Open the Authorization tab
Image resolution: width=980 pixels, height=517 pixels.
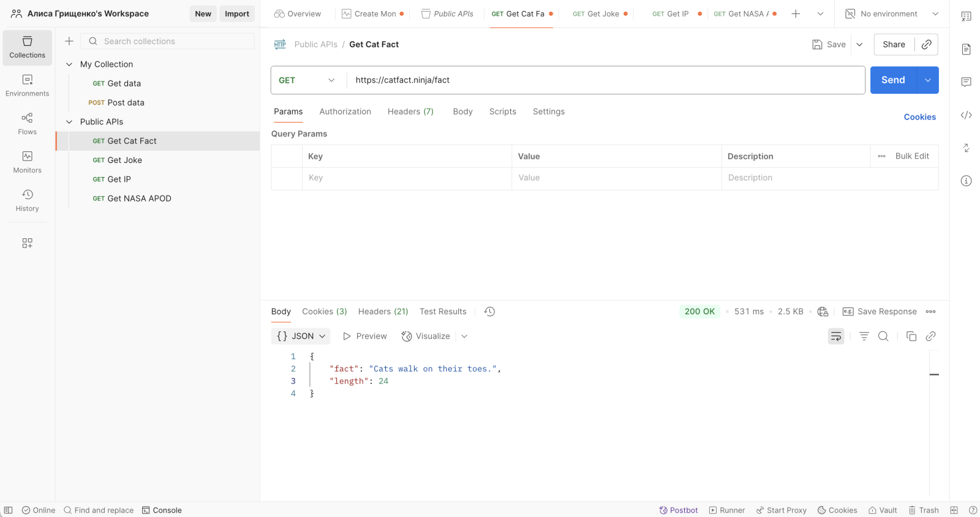(345, 111)
